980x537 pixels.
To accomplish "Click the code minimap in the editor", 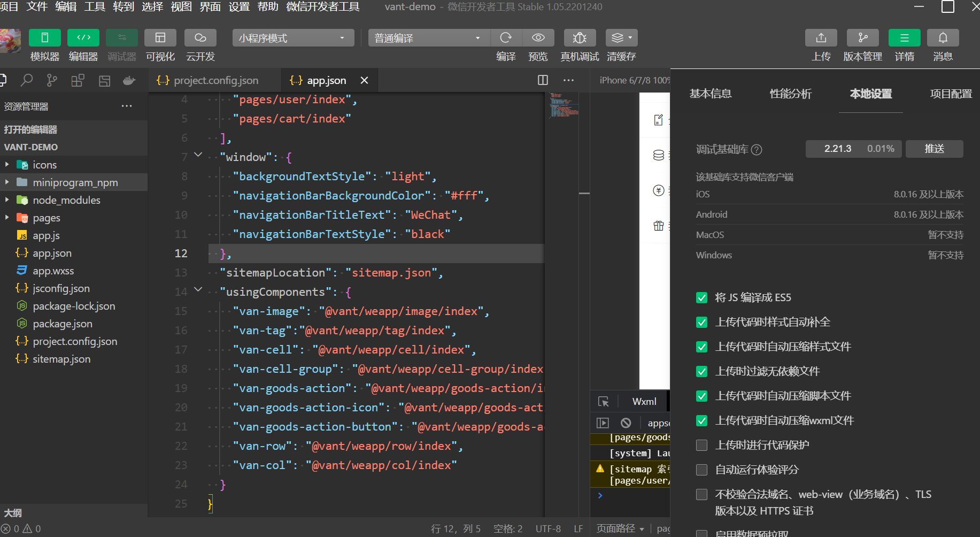I will click(x=564, y=105).
